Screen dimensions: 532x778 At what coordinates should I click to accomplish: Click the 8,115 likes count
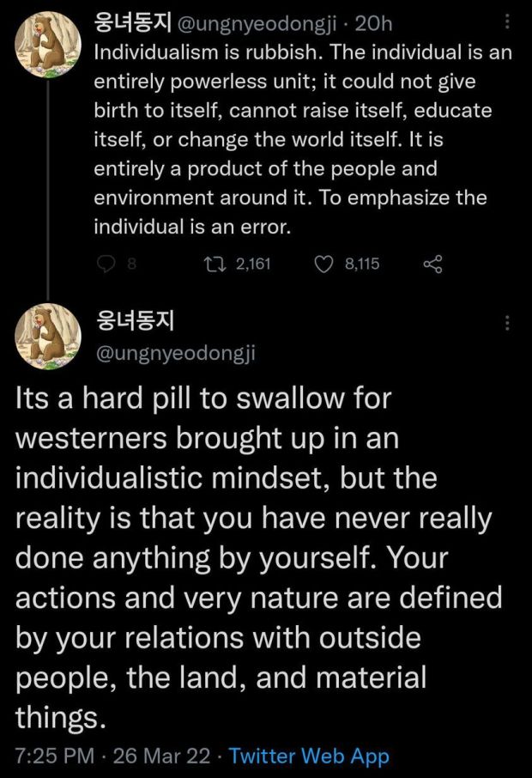click(x=361, y=264)
